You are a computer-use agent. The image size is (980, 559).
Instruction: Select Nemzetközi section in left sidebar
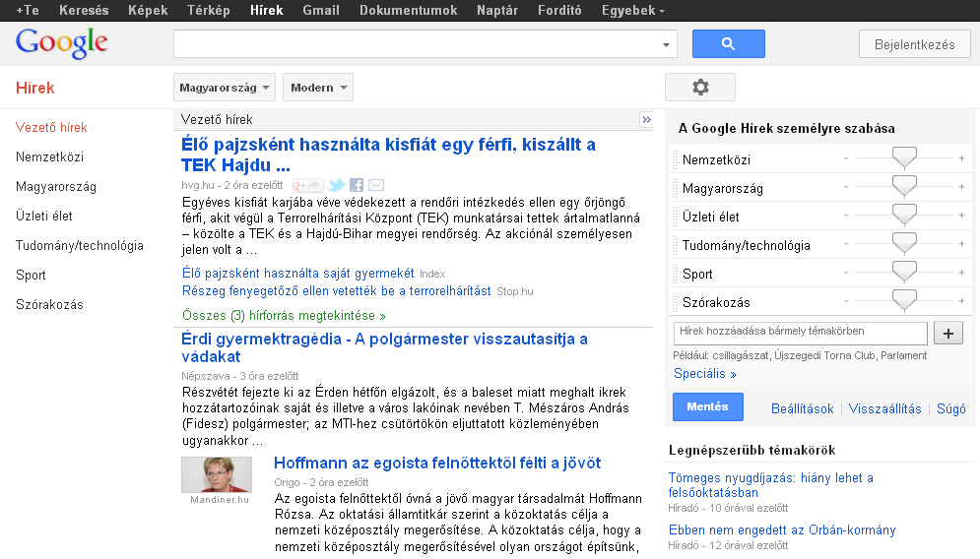[49, 156]
